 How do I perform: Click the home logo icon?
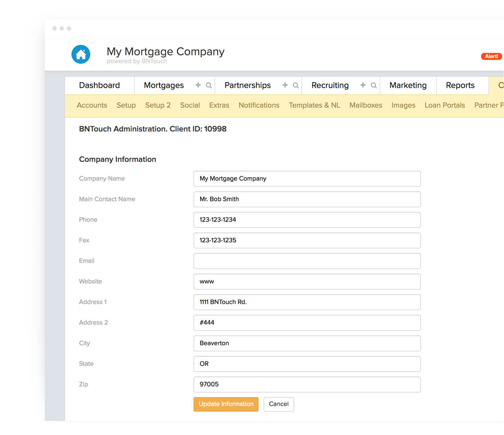click(x=80, y=54)
